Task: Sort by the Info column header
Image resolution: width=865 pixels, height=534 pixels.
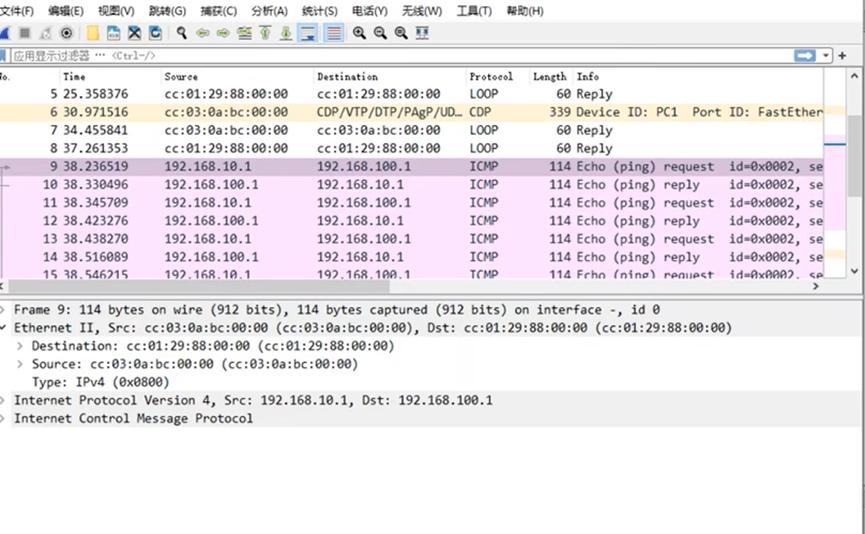Action: point(698,77)
